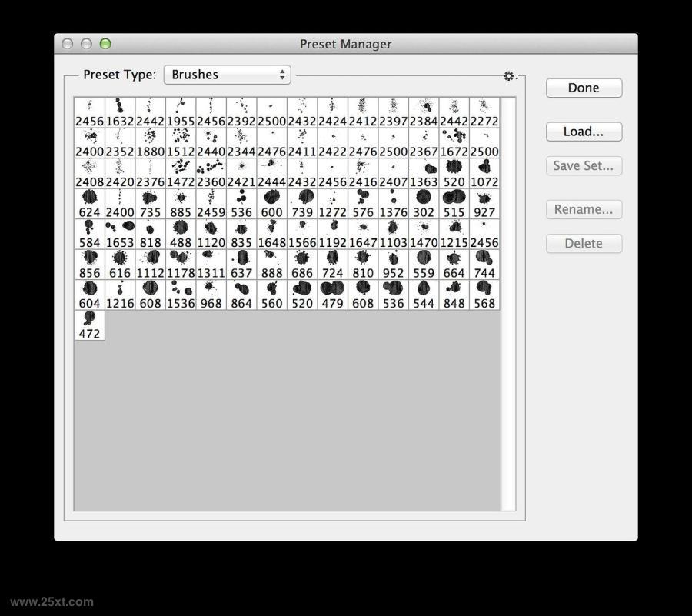692x616 pixels.
Task: Choose the splatter brush numbered 1880
Action: (x=151, y=143)
